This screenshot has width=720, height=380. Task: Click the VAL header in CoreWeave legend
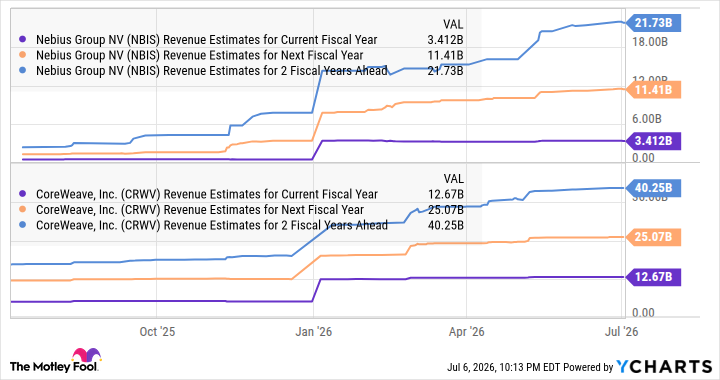[453, 179]
